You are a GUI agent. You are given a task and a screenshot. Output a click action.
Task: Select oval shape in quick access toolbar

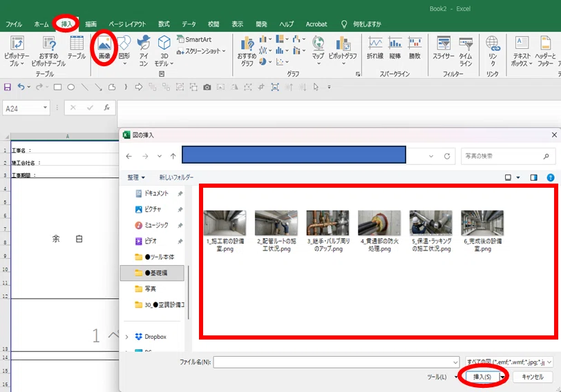[71, 87]
